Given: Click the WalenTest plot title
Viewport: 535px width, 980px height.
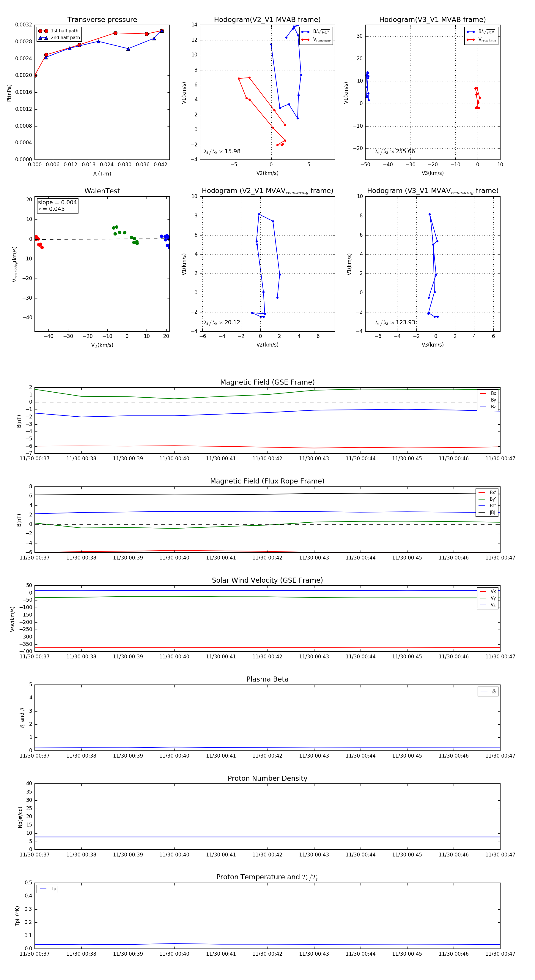Looking at the screenshot, I should click(102, 191).
